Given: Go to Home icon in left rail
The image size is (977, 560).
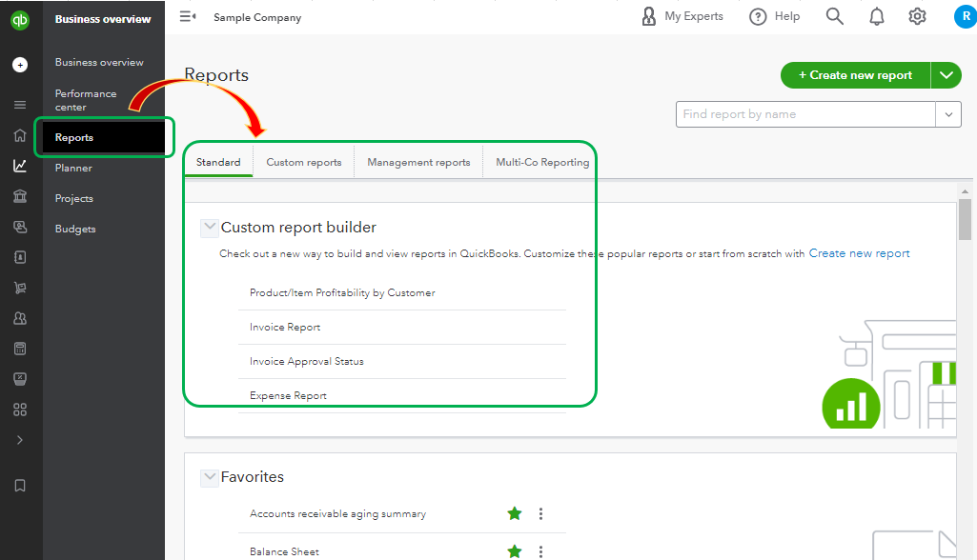Looking at the screenshot, I should tap(20, 135).
